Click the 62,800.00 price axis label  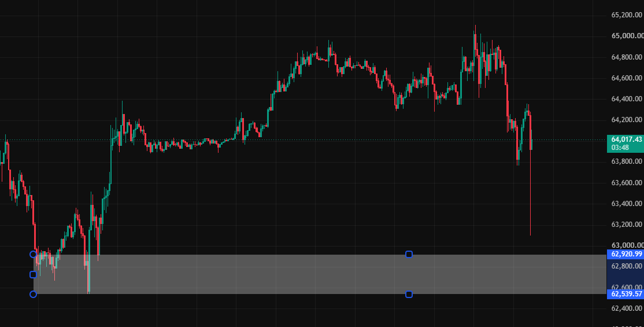[626, 267]
